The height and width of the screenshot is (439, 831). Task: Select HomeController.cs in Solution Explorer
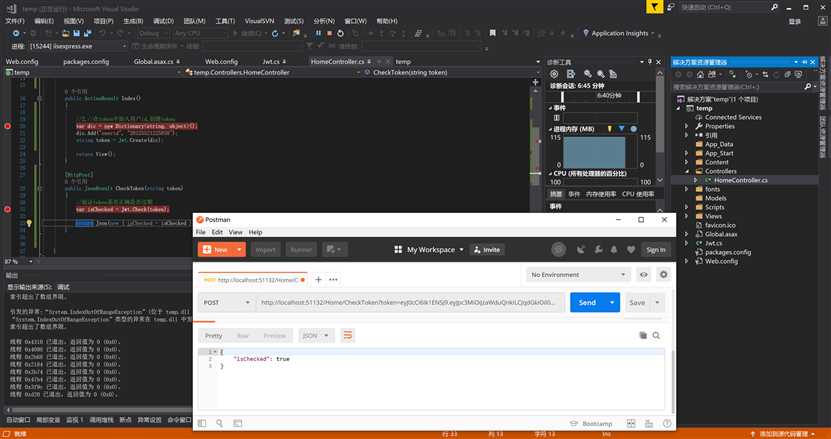click(x=740, y=180)
